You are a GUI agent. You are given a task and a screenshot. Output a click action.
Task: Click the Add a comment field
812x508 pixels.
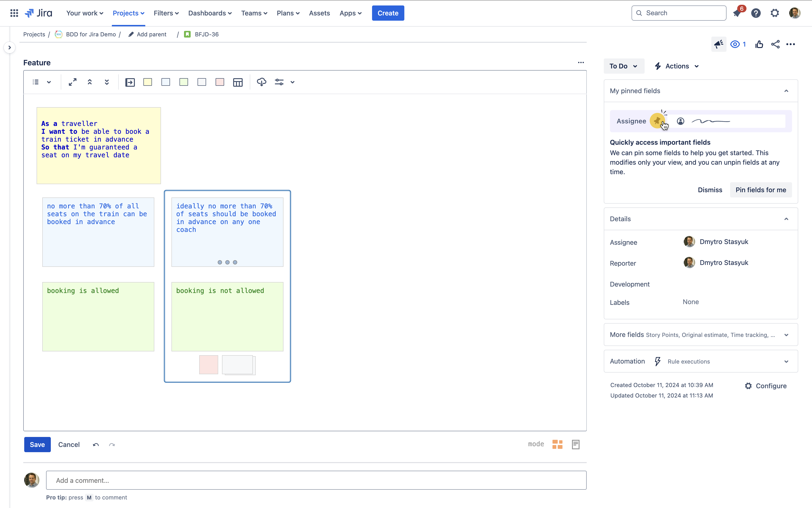pyautogui.click(x=316, y=480)
